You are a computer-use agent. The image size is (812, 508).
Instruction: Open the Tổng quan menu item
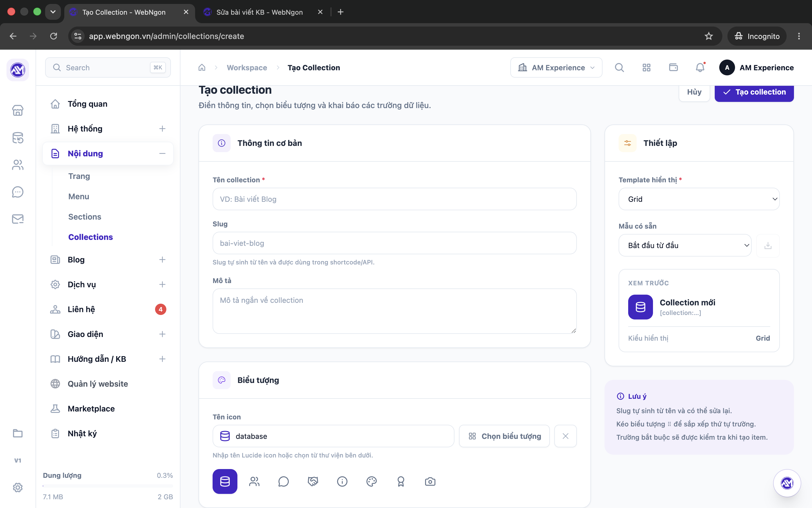coord(108,104)
